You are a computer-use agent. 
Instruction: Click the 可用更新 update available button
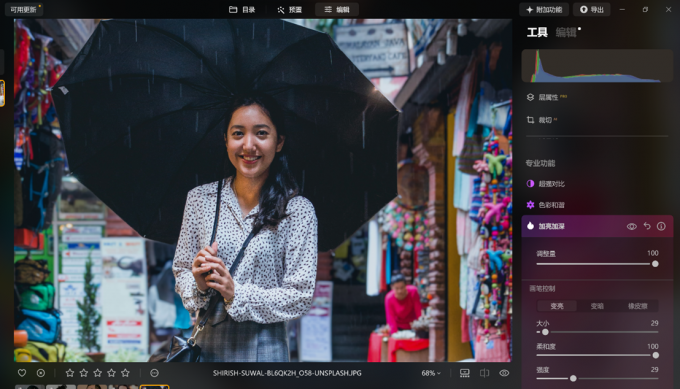[x=24, y=9]
